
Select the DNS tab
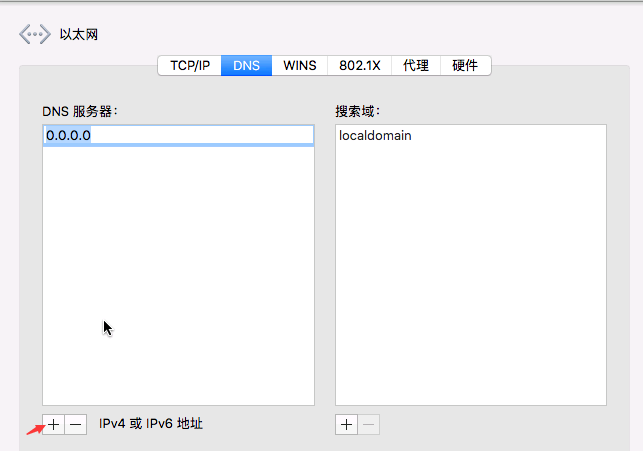246,65
